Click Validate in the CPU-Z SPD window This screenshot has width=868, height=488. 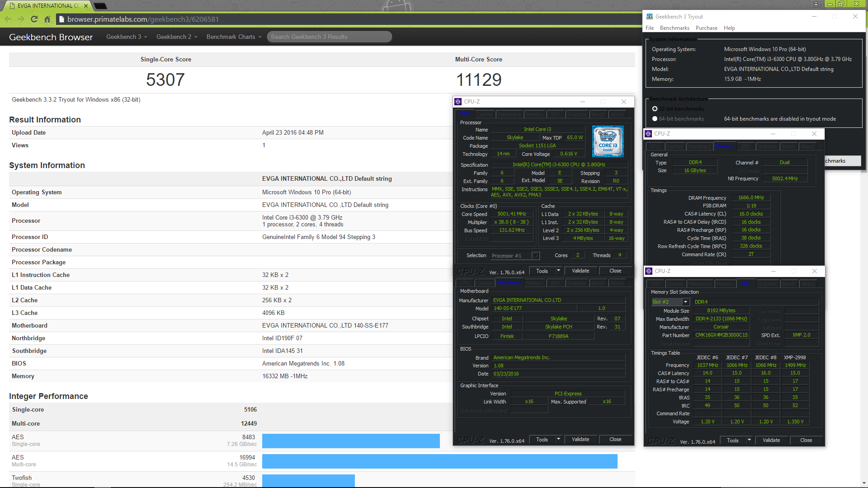click(x=771, y=440)
